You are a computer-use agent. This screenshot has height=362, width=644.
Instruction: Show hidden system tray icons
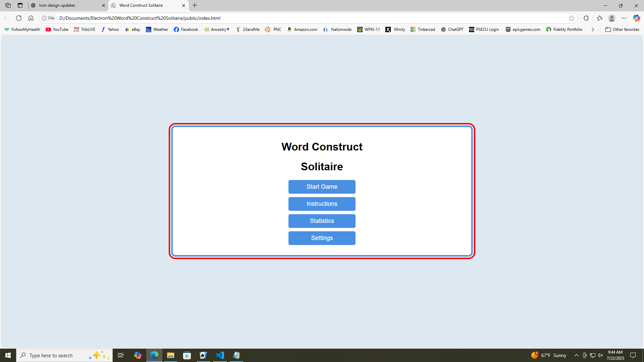pyautogui.click(x=577, y=355)
